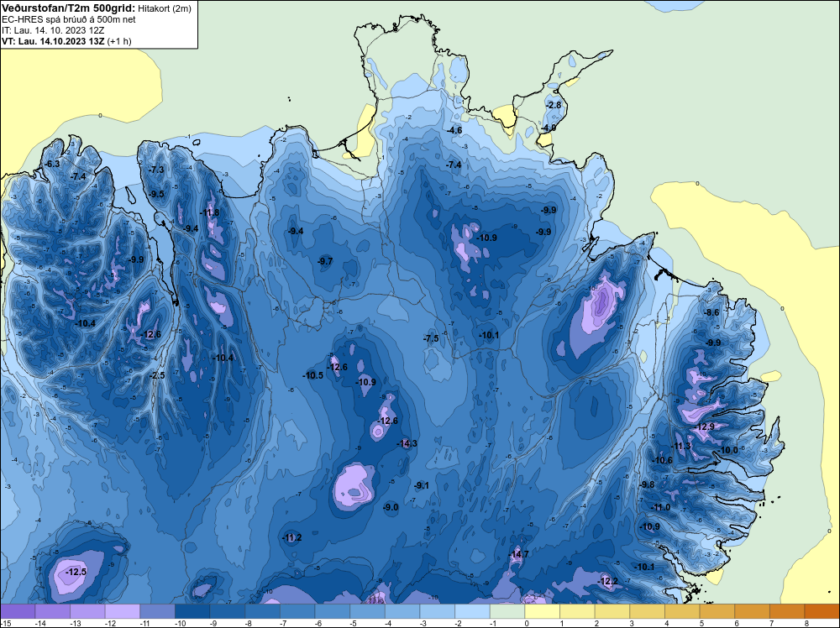Viewport: 840px width, 628px height.
Task: Select legend swatch between -4 and -3
Action: [x=402, y=611]
